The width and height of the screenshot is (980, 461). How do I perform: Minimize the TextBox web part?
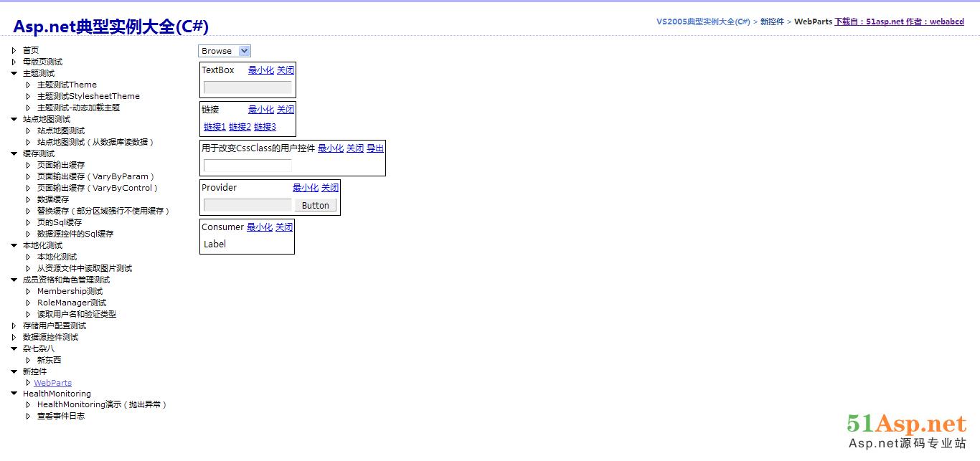coord(261,70)
